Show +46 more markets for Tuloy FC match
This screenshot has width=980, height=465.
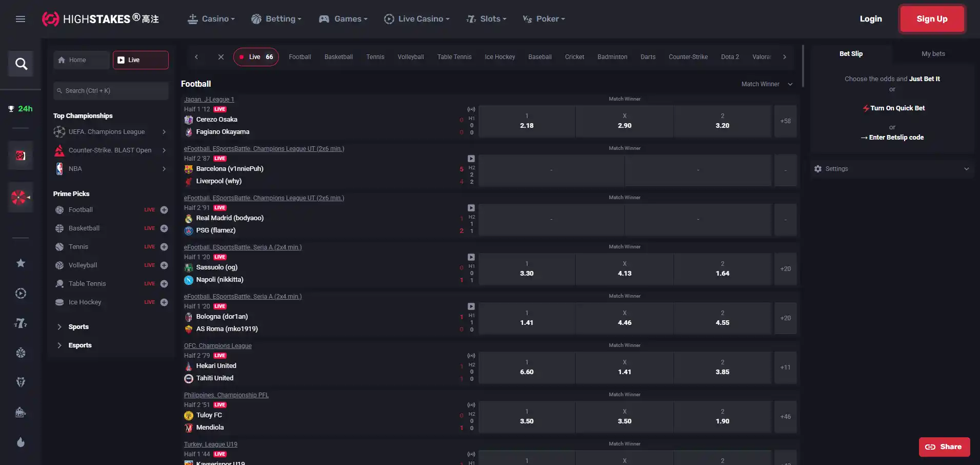785,417
